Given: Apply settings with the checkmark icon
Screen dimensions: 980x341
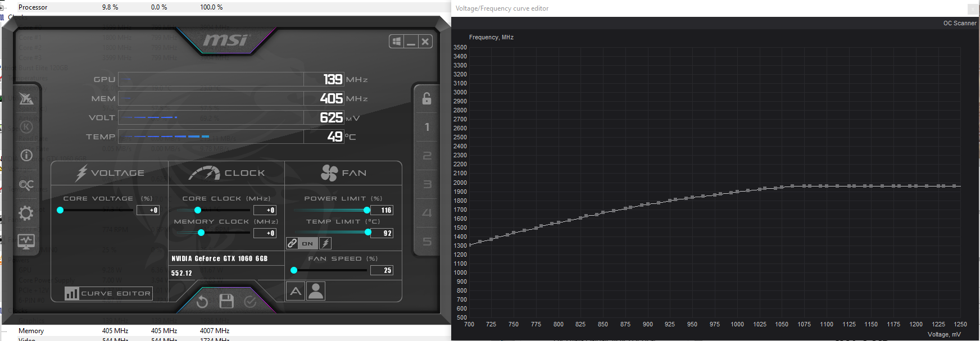Looking at the screenshot, I should (250, 302).
